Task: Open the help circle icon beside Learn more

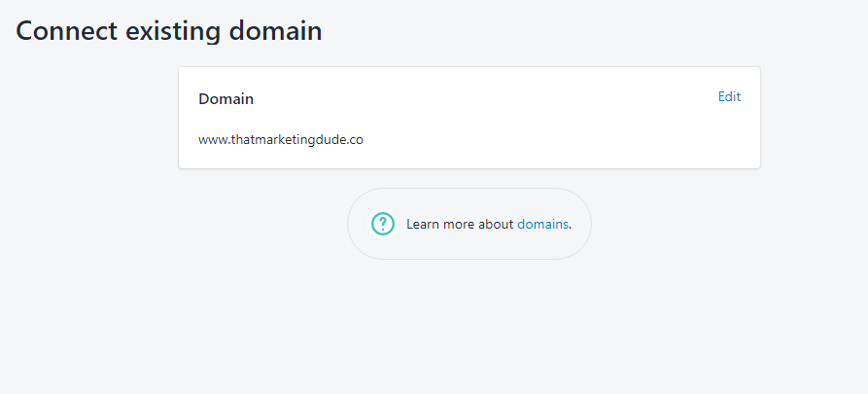Action: click(383, 224)
